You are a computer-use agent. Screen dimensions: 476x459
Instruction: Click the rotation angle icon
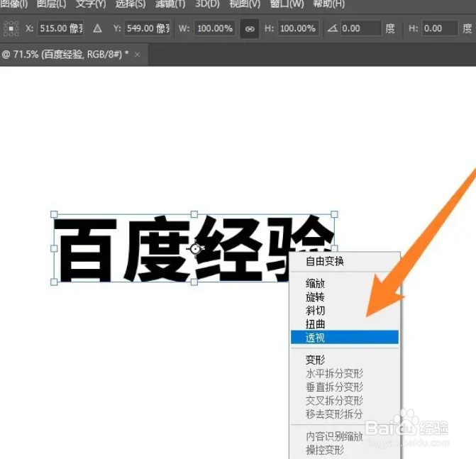pyautogui.click(x=333, y=28)
